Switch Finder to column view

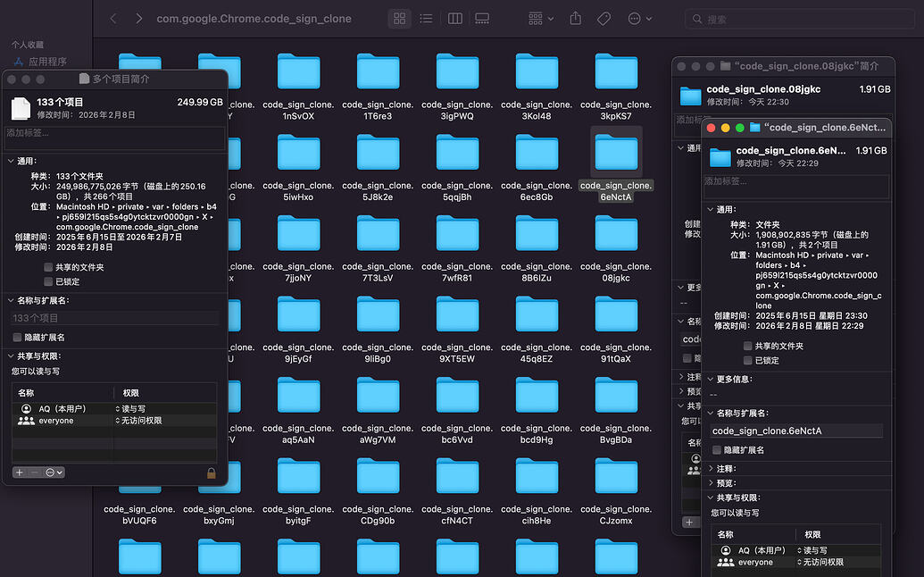tap(454, 19)
